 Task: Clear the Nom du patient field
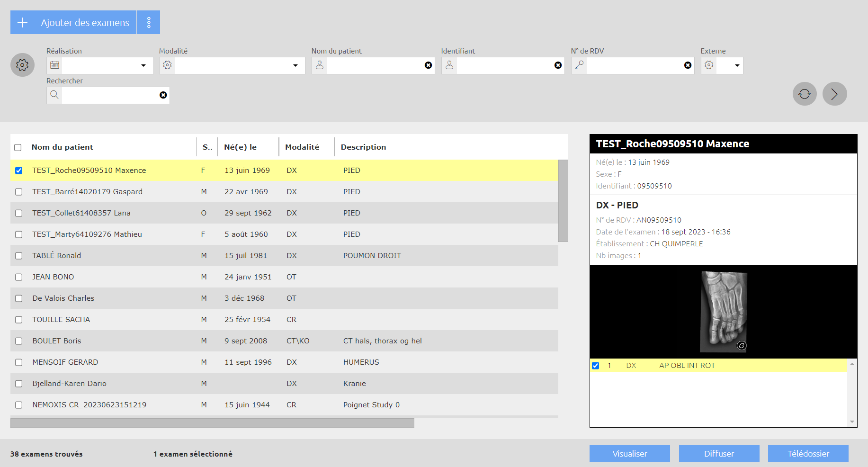[x=428, y=65]
